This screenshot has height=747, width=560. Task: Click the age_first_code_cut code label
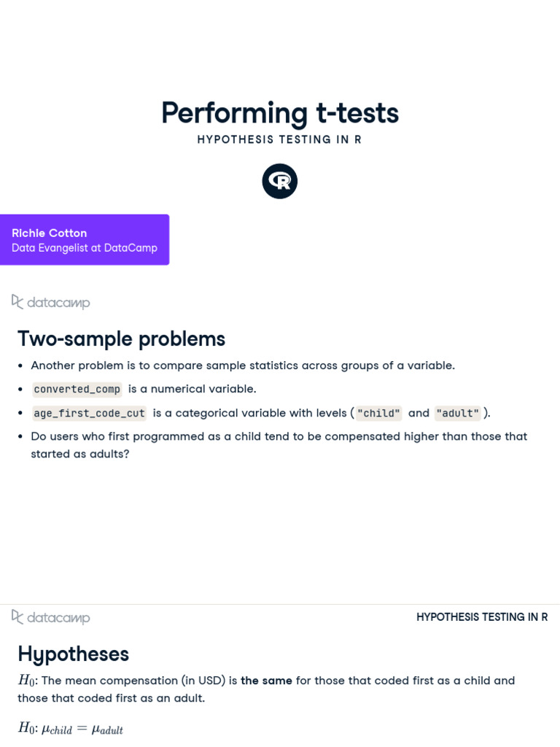click(90, 413)
